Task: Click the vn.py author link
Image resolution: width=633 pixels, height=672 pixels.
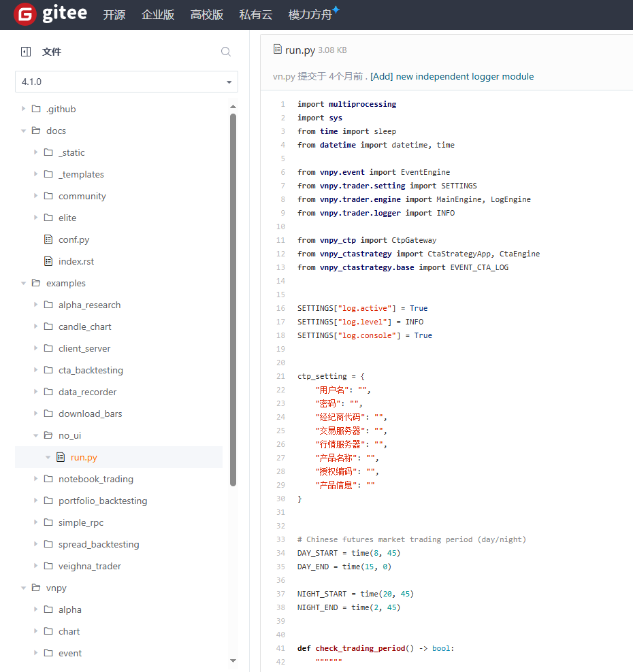Action: pyautogui.click(x=284, y=76)
